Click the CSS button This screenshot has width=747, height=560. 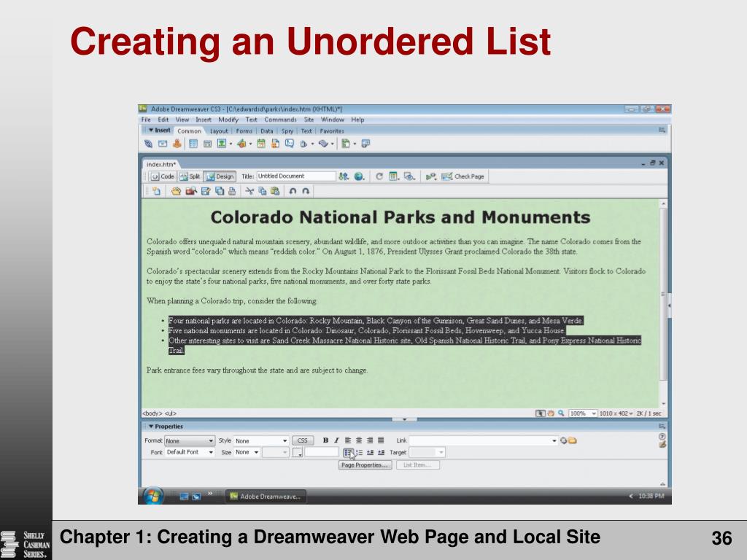coord(302,441)
